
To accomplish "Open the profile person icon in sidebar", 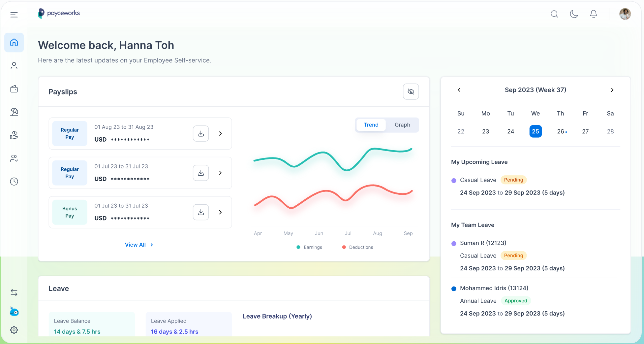I will tap(14, 66).
